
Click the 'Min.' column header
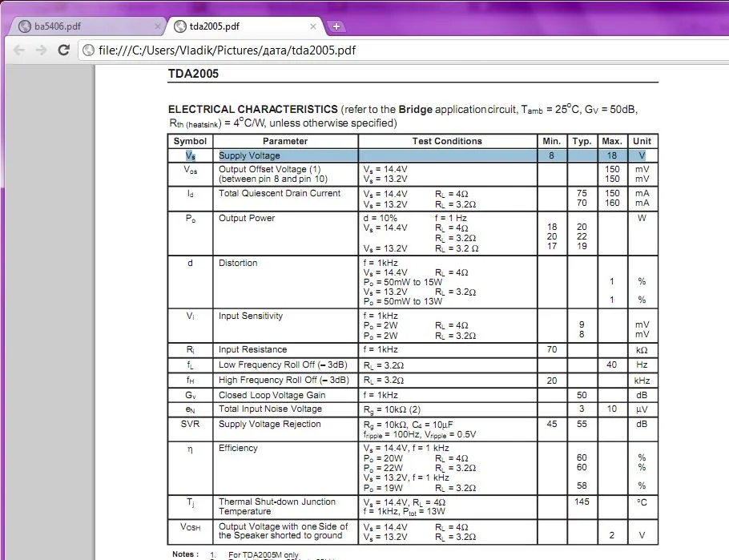(551, 141)
